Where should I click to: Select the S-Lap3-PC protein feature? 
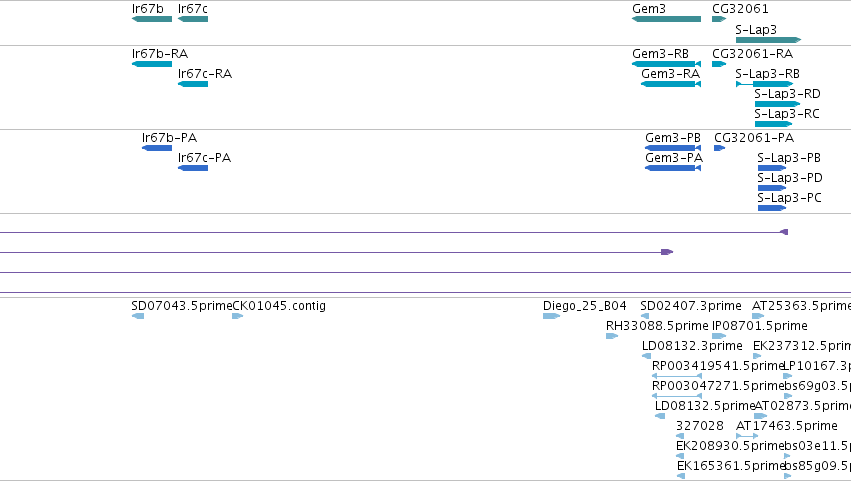(772, 208)
